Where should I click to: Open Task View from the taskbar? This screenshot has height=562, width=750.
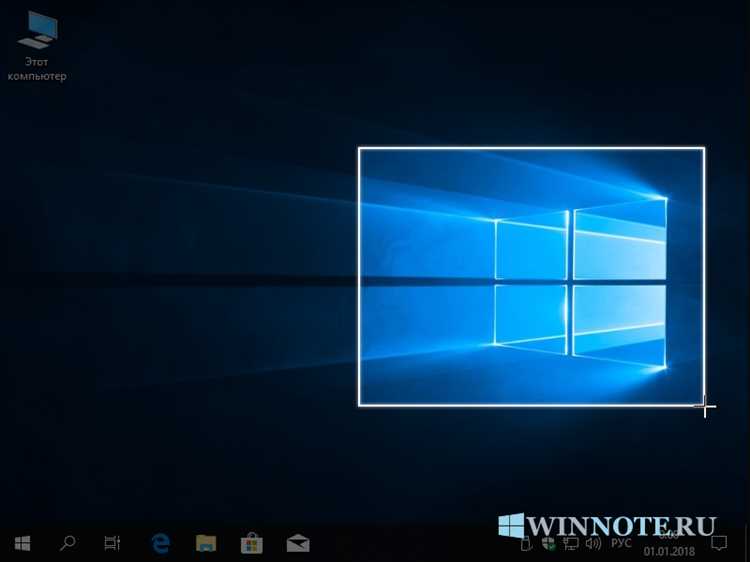(112, 543)
